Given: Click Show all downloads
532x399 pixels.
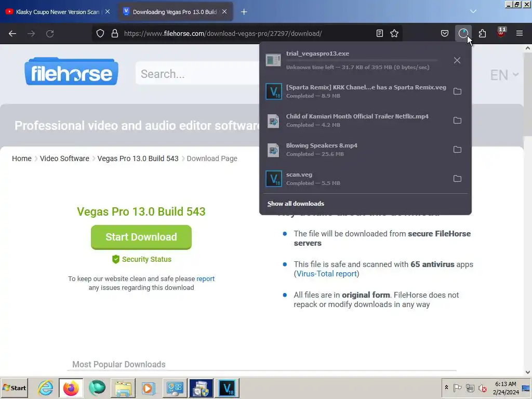Looking at the screenshot, I should 296,204.
